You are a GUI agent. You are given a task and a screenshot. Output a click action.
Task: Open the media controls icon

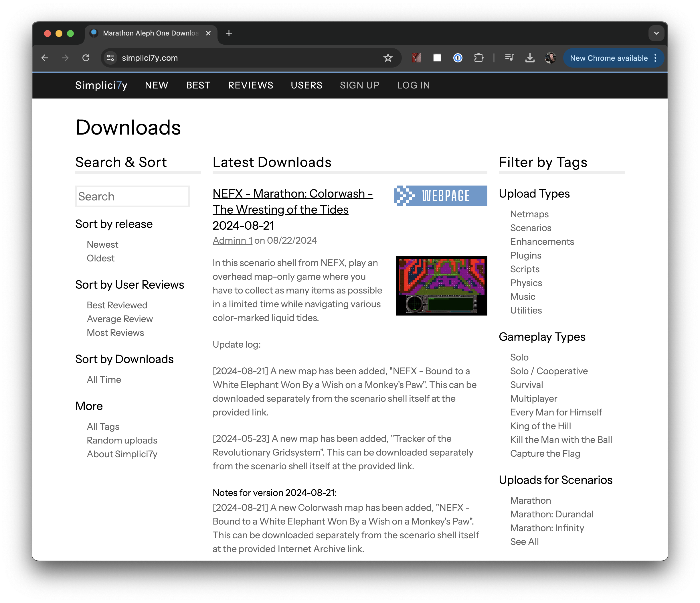(509, 58)
